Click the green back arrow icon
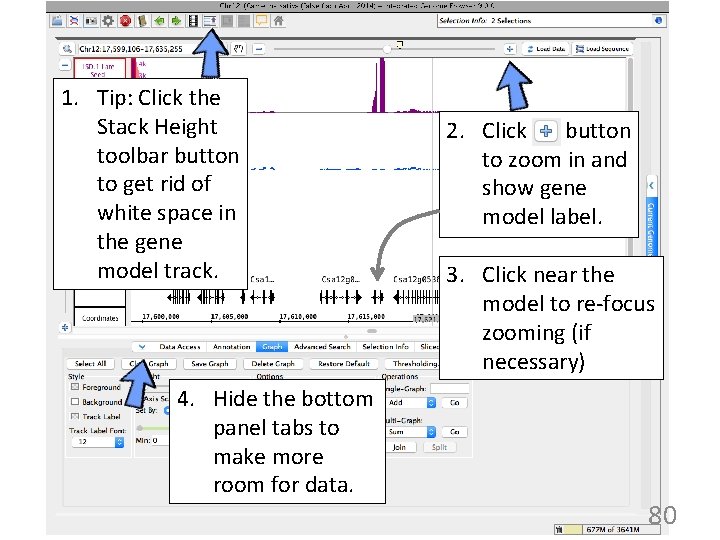 click(x=159, y=21)
